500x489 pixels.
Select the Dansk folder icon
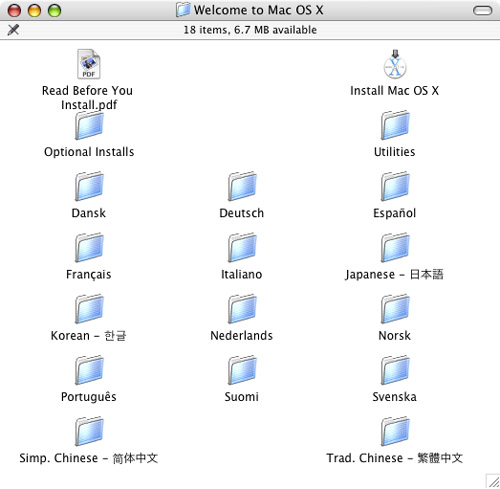(89, 186)
